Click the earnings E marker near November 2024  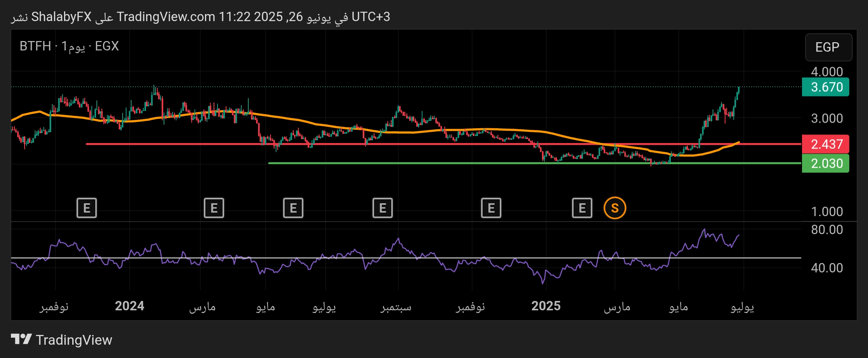click(x=491, y=208)
